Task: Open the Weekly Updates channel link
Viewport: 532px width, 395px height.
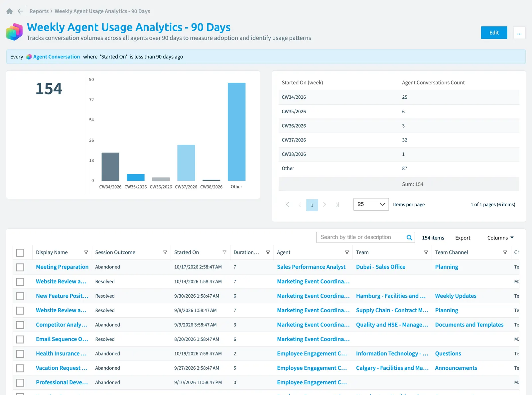Action: (x=456, y=296)
